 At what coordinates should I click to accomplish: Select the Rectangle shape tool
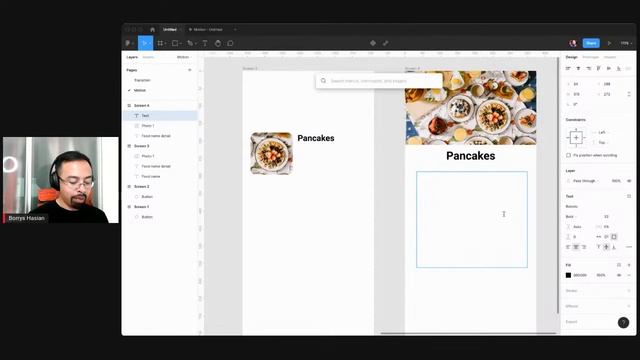click(x=175, y=43)
